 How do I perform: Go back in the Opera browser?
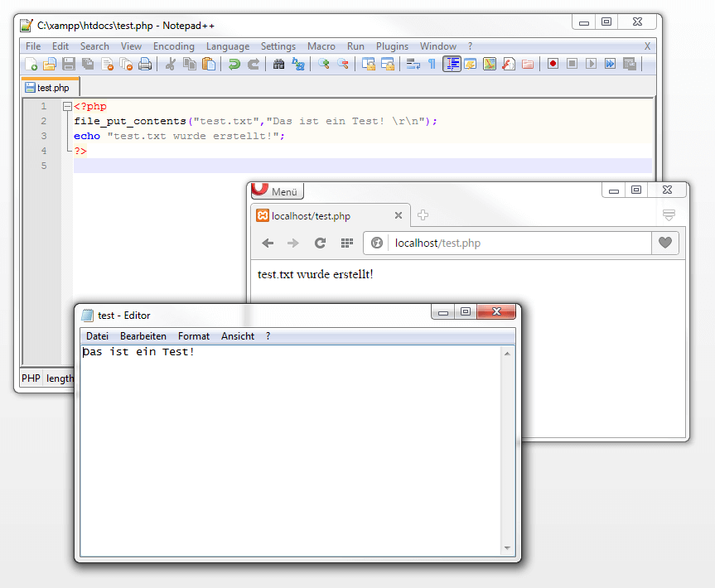[268, 243]
